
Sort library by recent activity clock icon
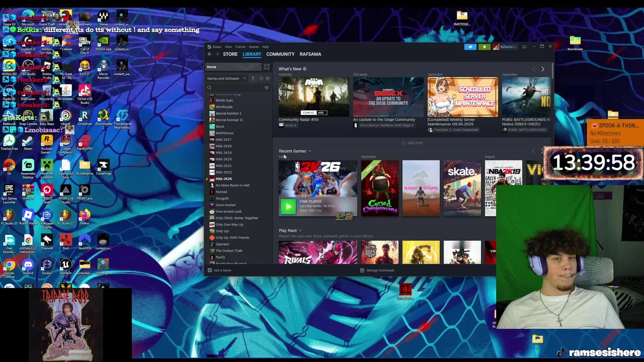261,78
